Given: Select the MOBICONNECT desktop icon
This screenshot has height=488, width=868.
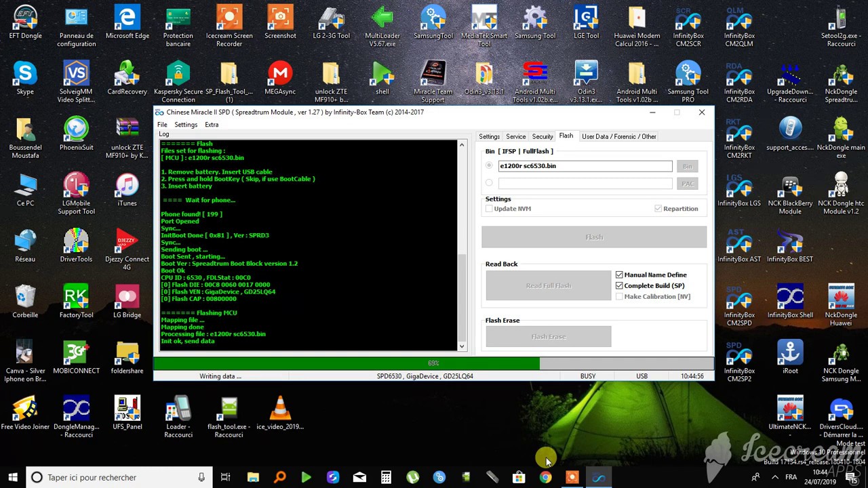Looking at the screenshot, I should coord(76,357).
